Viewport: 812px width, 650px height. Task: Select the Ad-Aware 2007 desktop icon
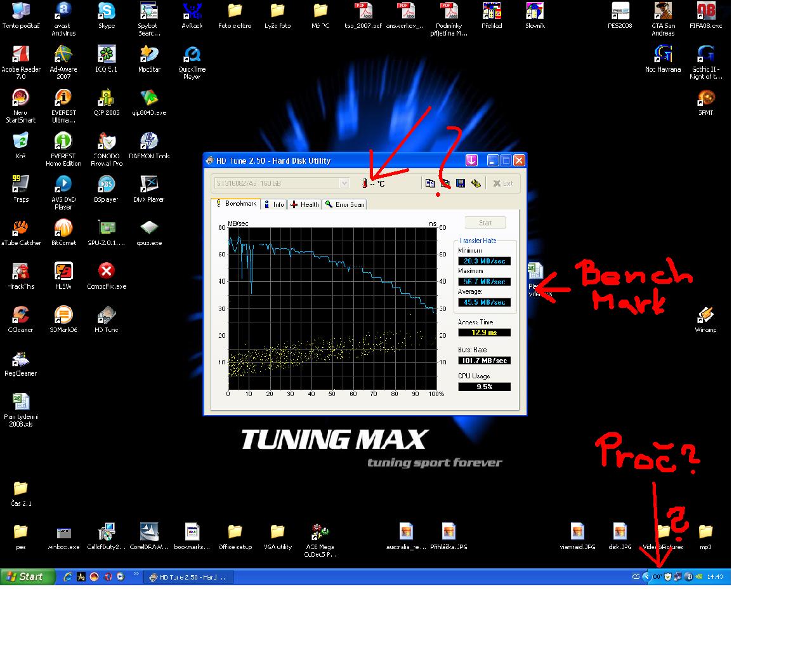63,62
